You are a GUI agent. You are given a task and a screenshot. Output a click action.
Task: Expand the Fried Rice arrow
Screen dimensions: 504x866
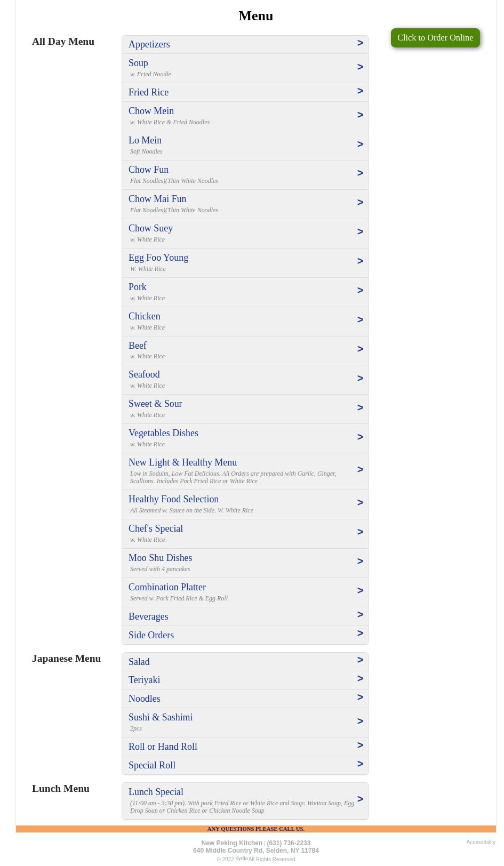tap(360, 91)
